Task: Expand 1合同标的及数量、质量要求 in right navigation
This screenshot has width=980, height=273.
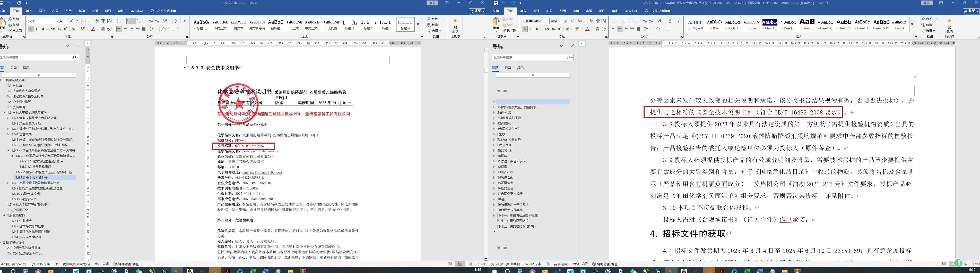Action: pos(494,107)
